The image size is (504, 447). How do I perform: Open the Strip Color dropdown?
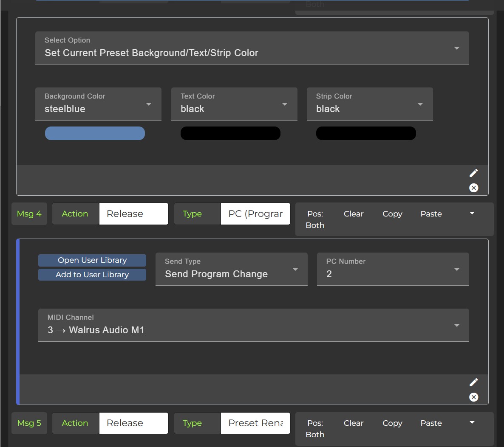click(370, 104)
